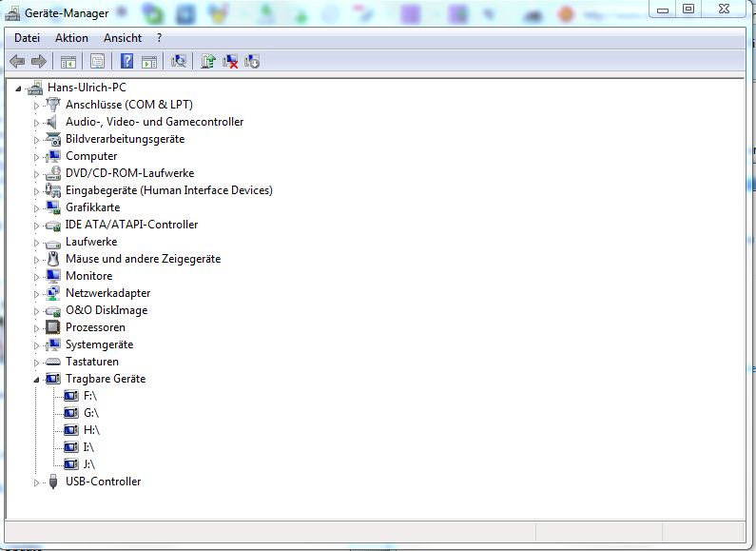The image size is (756, 551).
Task: Click the Uninstall device red-X icon
Action: tap(230, 62)
